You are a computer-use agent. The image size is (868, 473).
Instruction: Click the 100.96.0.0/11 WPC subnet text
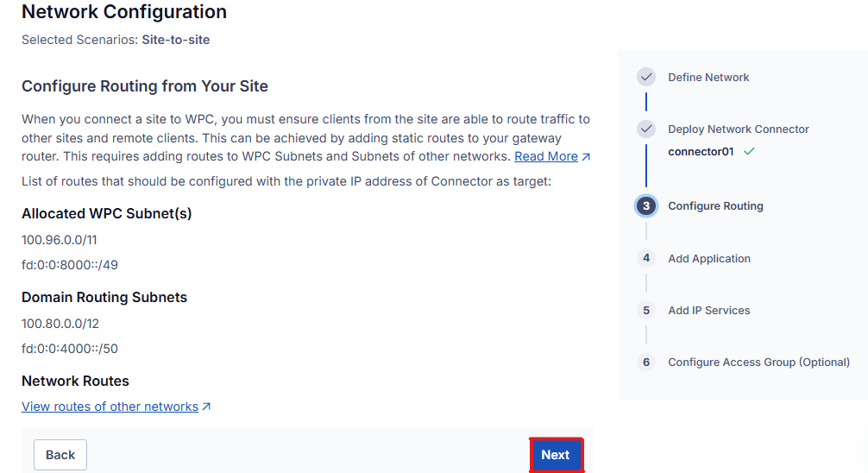(60, 240)
